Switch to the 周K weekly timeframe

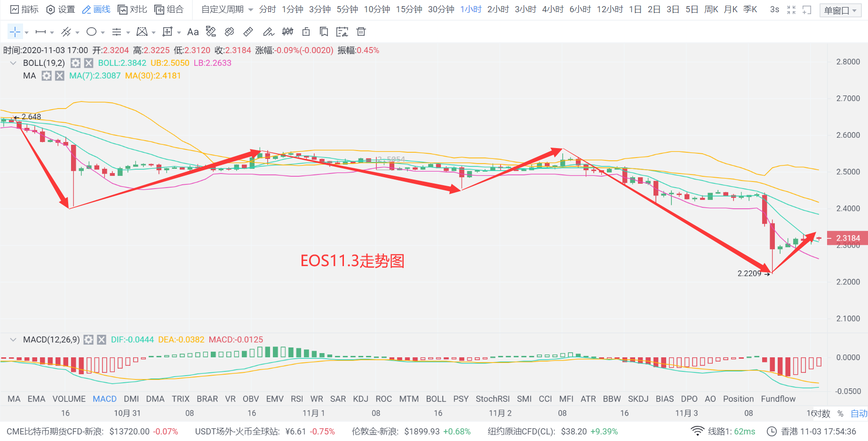click(x=711, y=9)
